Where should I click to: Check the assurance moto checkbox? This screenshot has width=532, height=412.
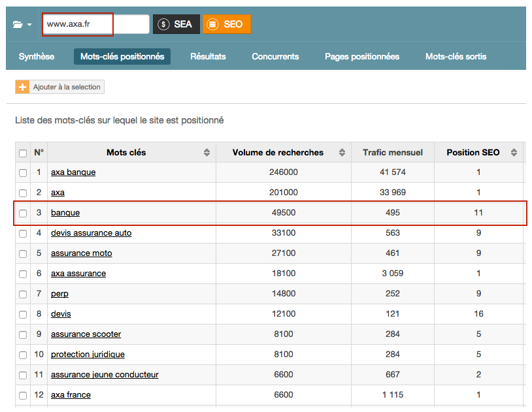point(23,254)
